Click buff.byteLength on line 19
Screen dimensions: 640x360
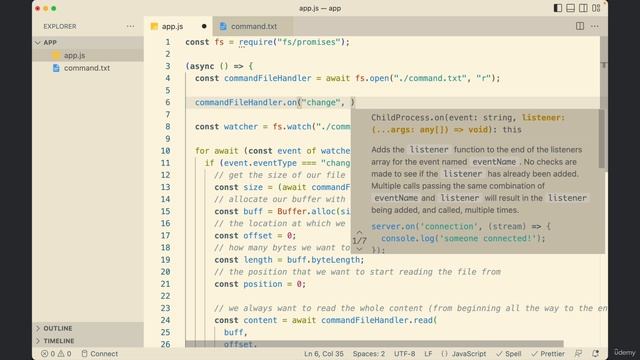[x=323, y=260]
